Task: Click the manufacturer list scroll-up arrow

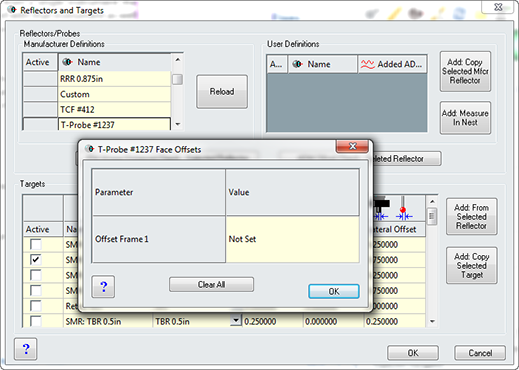Action: coord(178,59)
